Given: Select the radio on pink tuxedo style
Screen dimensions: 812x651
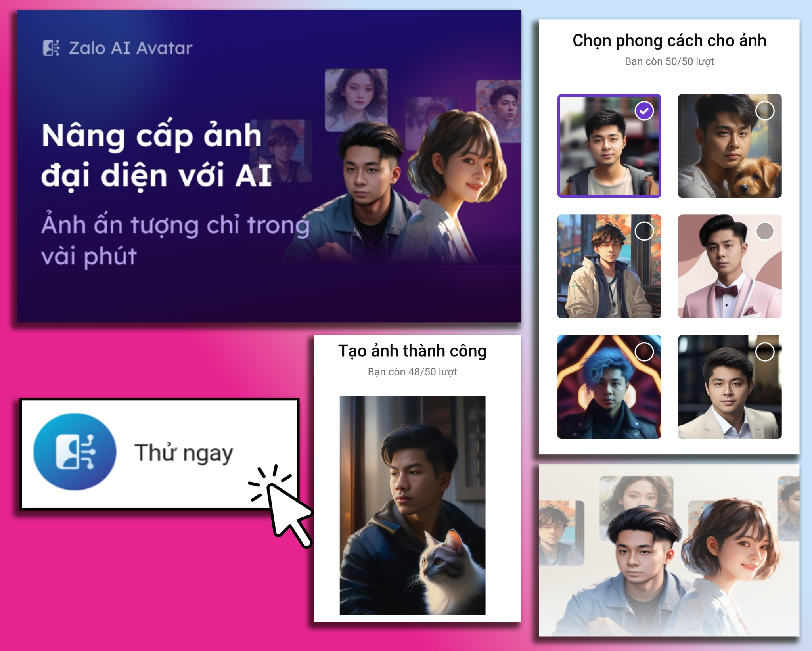Looking at the screenshot, I should point(765,231).
